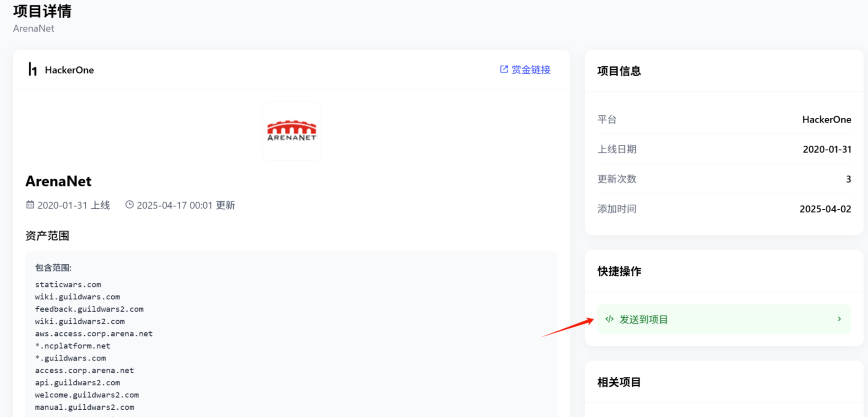868x417 pixels.
Task: Click the 包含范围: label
Action: click(53, 268)
